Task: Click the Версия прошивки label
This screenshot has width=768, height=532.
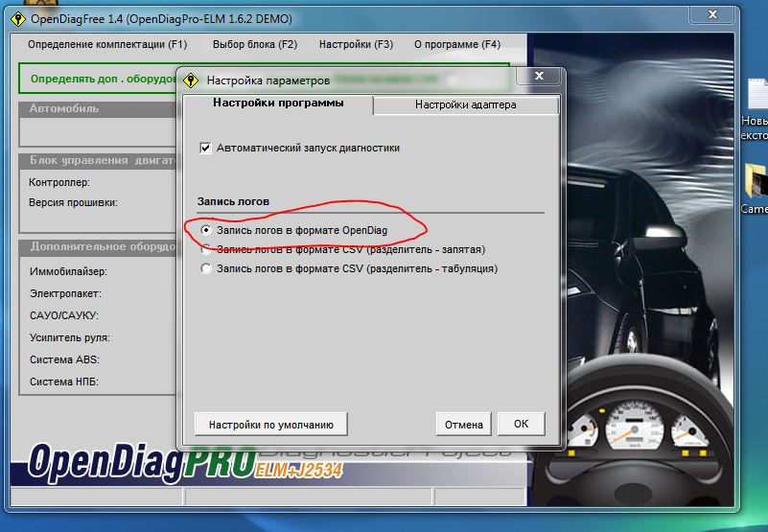Action: click(73, 203)
